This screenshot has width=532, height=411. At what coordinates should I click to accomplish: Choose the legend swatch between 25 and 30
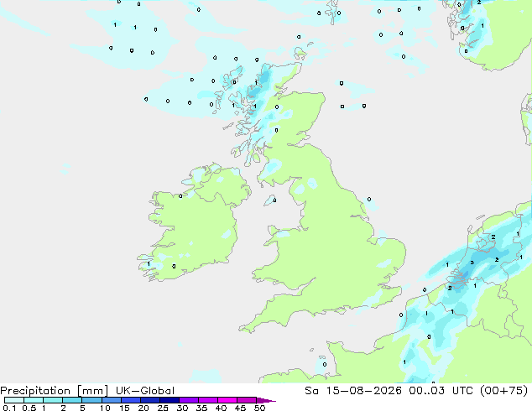click(170, 400)
